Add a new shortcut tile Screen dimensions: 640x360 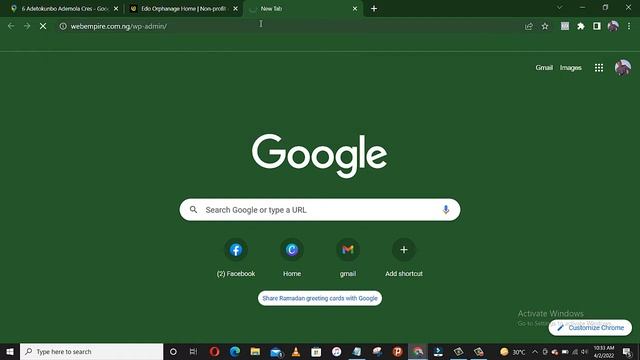[x=404, y=258]
